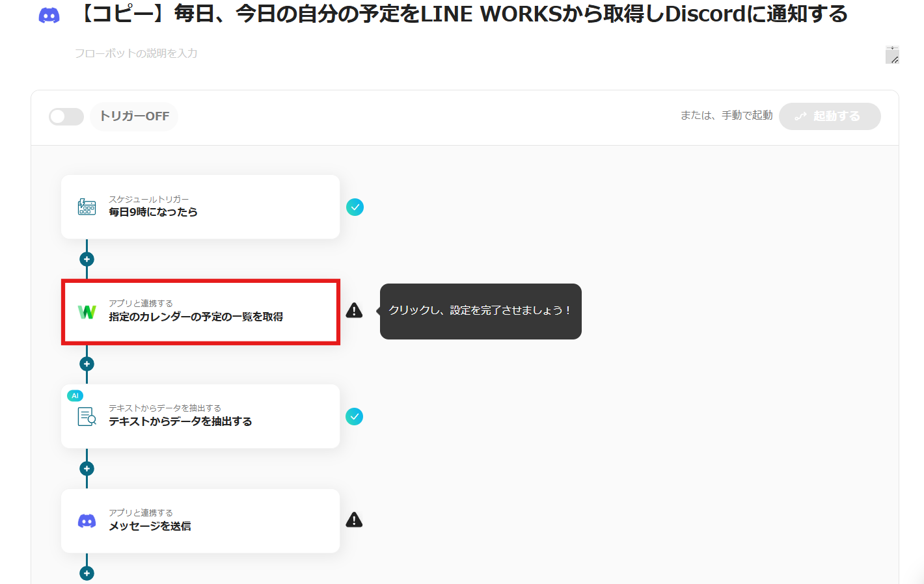This screenshot has height=584, width=924.
Task: Click the フローボットの説明を入力 description field
Action: (485, 54)
